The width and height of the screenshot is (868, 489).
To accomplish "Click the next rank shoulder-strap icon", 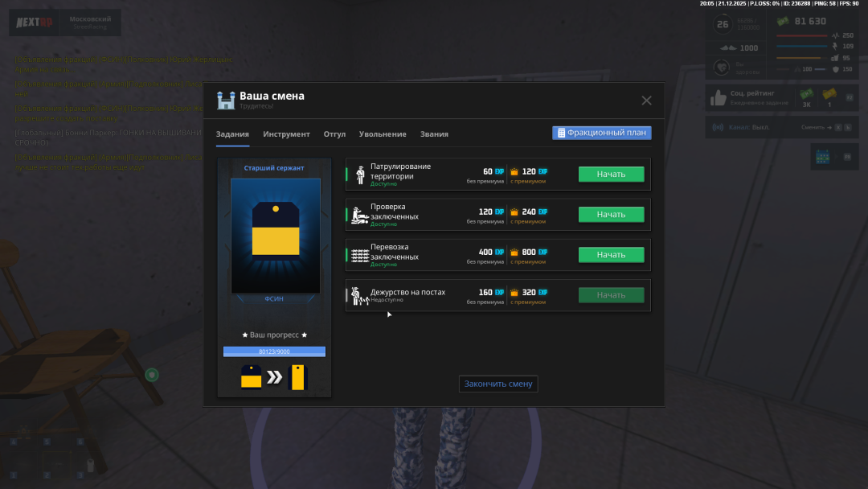I will point(297,376).
